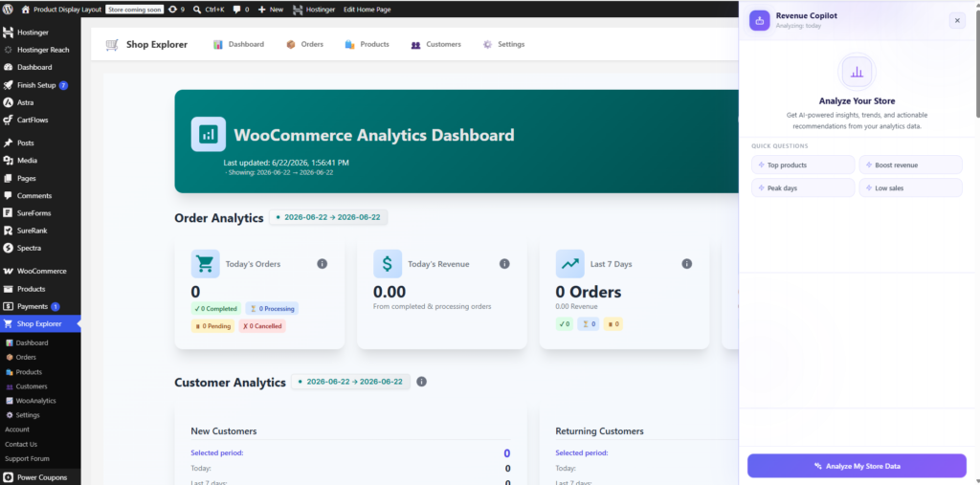
Task: Open Ctrl+K search in admin bar
Action: coord(209,10)
